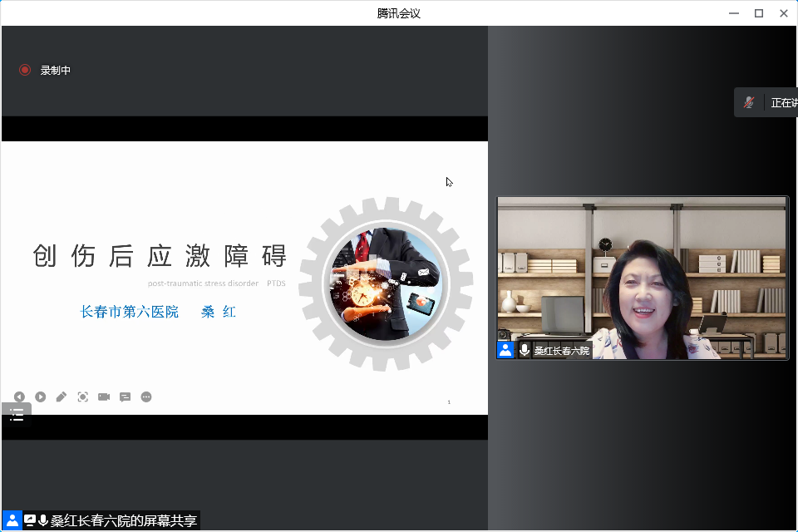Viewport: 798px width, 532px height.
Task: Click the red recording indicator icon
Action: [x=25, y=71]
